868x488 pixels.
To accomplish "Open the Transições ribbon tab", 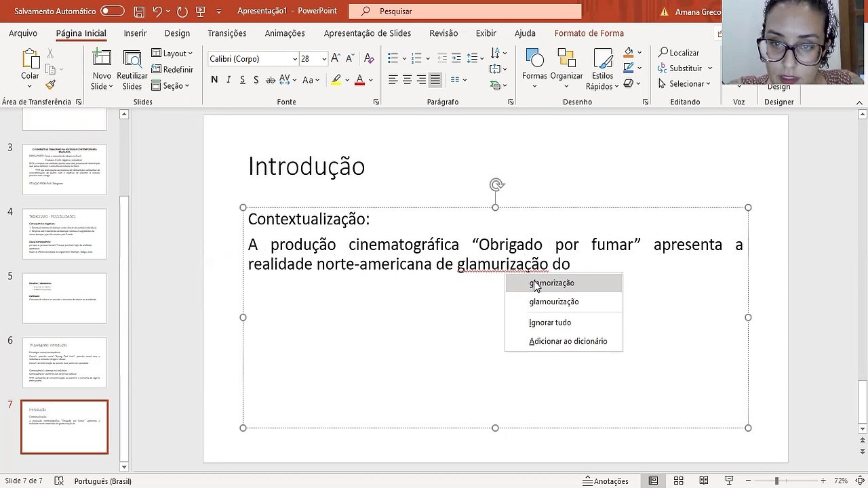I will tap(227, 33).
